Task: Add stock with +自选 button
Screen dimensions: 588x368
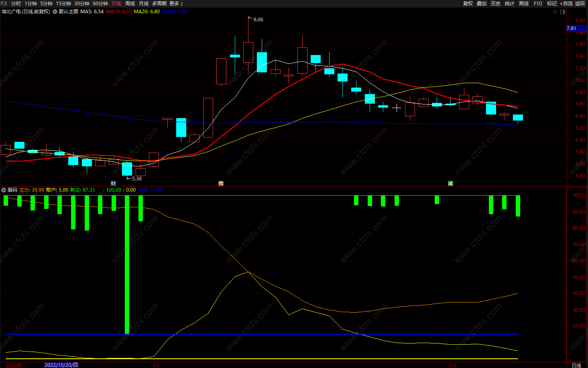Action: coord(566,4)
